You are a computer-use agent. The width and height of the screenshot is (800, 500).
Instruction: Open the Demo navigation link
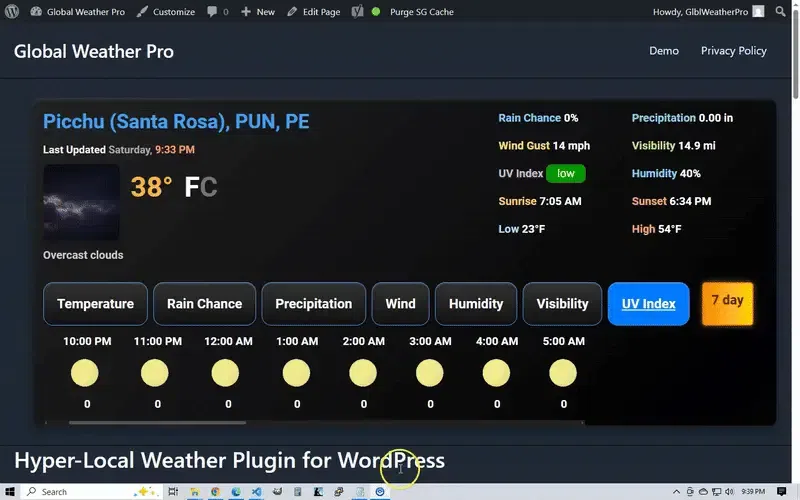[664, 51]
